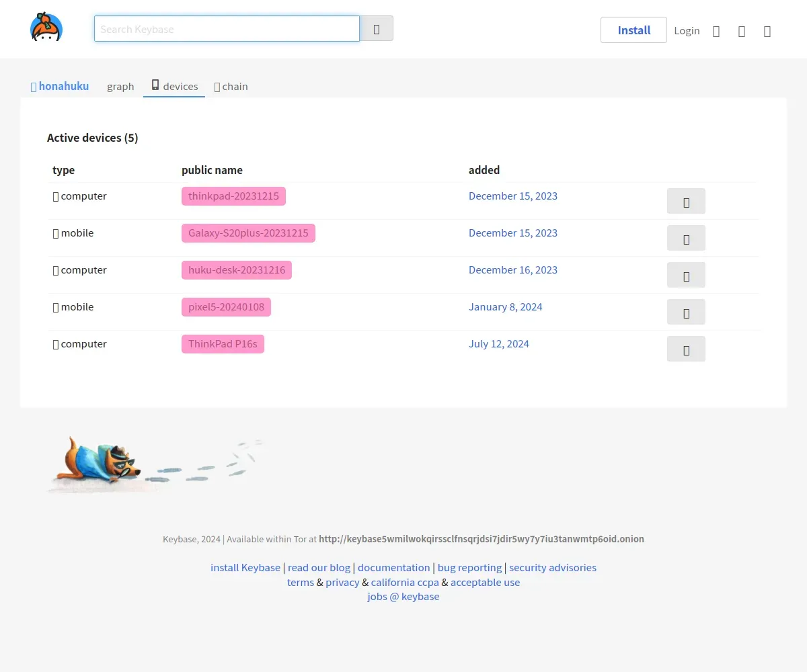The height and width of the screenshot is (672, 807).
Task: Click the computer type icon for ThinkPad P16s
Action: click(x=56, y=344)
